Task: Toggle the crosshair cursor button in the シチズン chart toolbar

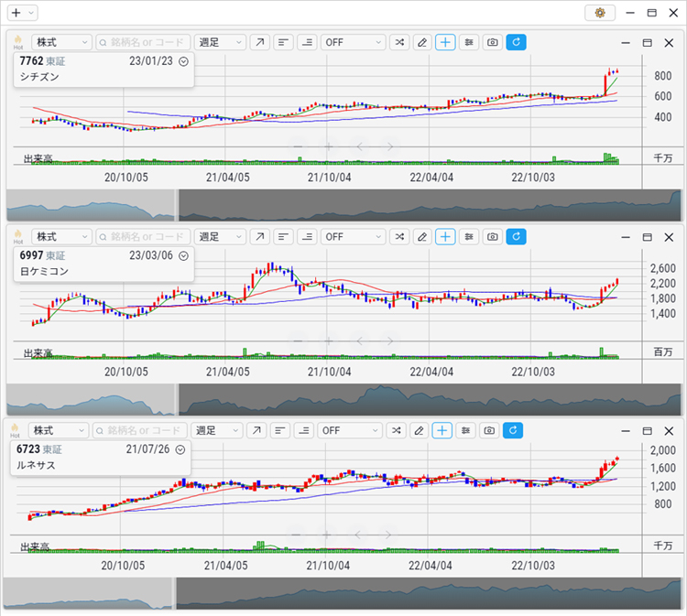Action: 445,42
